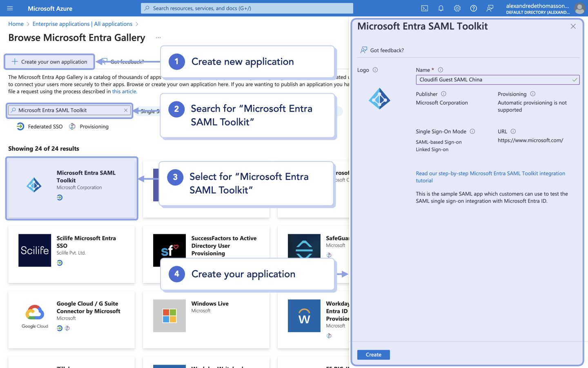Click the Create button
This screenshot has width=588, height=368.
[373, 355]
